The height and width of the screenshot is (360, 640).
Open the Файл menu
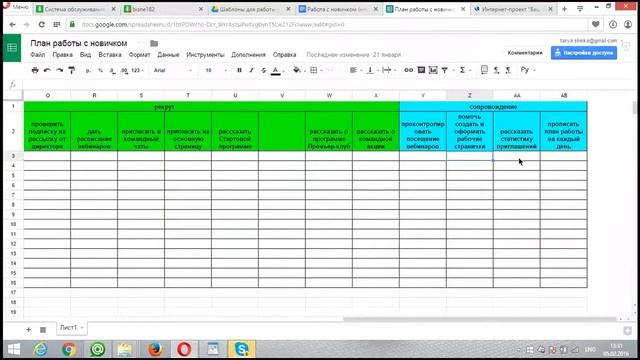(x=38, y=54)
